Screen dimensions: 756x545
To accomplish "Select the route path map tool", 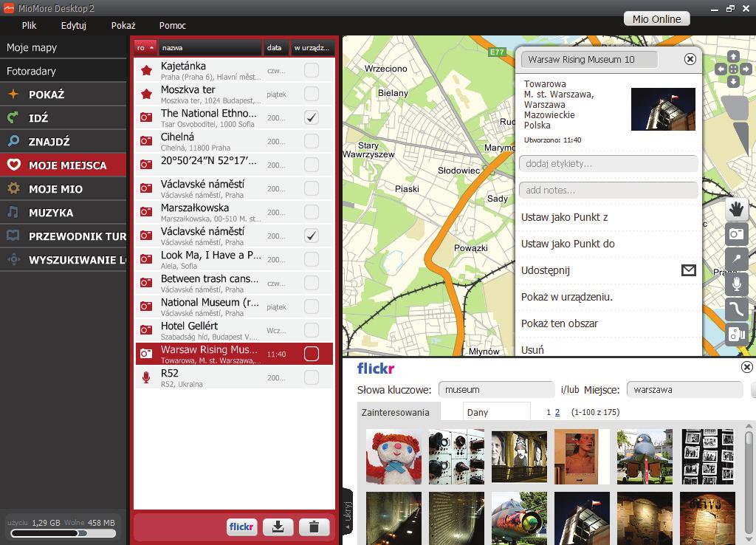I will pos(736,309).
